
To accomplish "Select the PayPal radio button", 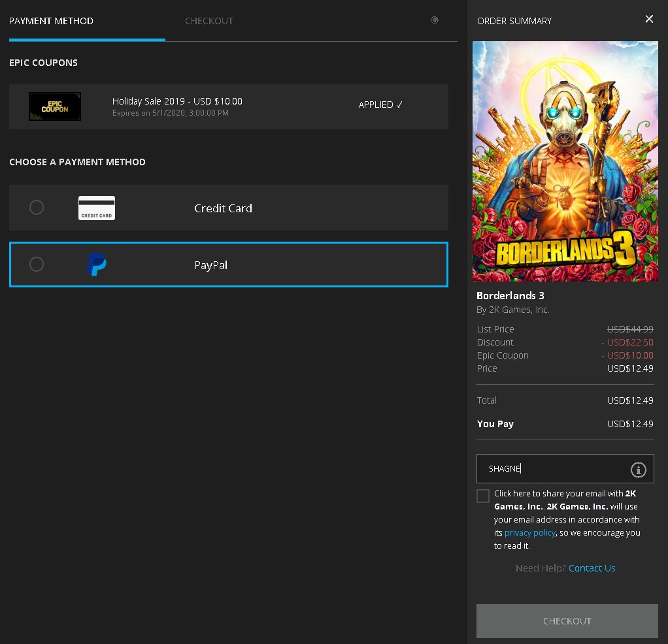I will click(x=37, y=265).
